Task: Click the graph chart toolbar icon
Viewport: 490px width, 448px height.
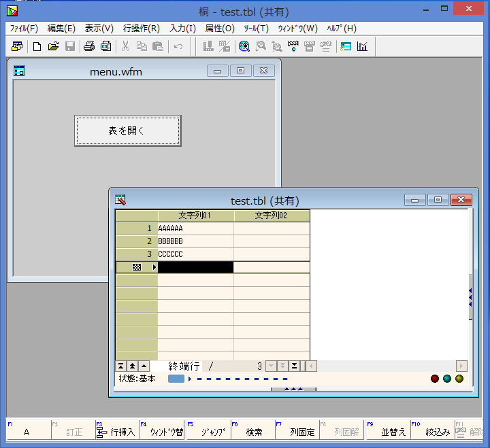Action: 362,46
